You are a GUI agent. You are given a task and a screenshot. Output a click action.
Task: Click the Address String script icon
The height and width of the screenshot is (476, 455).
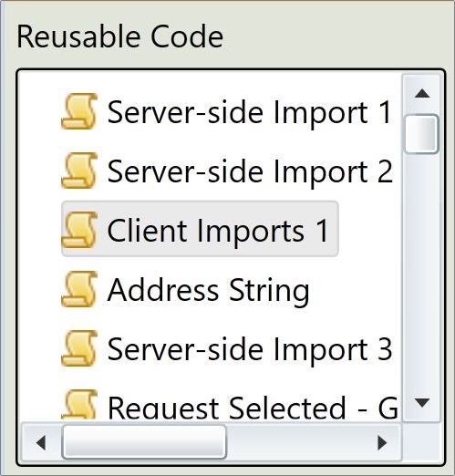pos(79,289)
